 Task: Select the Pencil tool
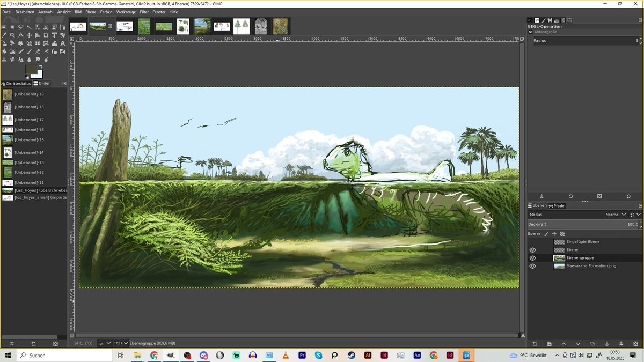tap(20, 51)
